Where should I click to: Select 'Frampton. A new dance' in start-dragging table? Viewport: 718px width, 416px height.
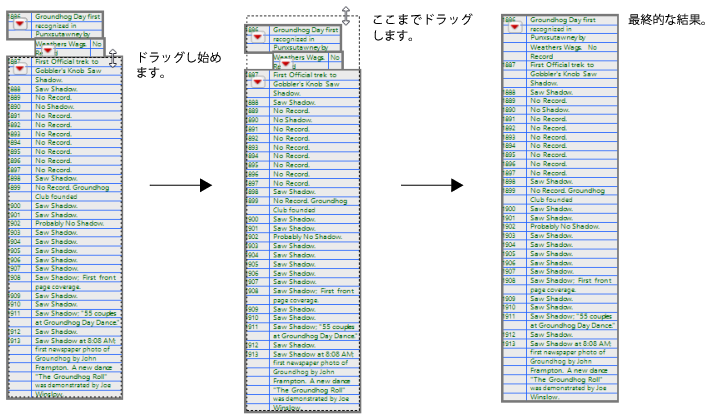click(74, 367)
